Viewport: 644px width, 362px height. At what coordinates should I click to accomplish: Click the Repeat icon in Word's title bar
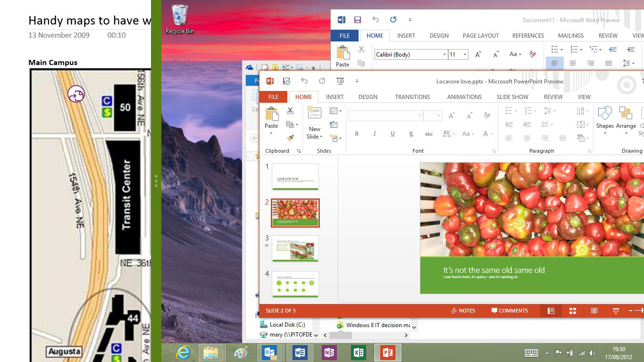[x=393, y=20]
